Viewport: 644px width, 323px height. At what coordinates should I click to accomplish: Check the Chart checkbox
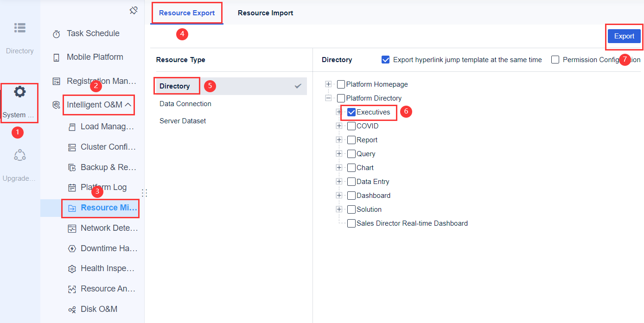(351, 168)
